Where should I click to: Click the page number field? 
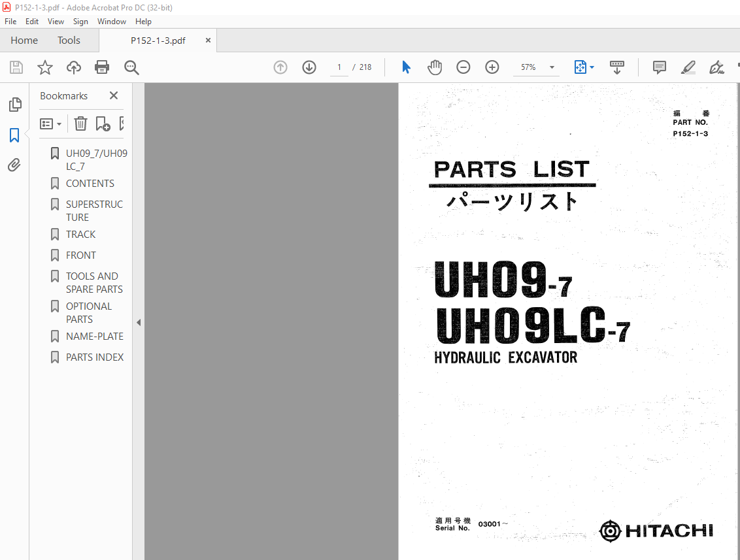(339, 67)
